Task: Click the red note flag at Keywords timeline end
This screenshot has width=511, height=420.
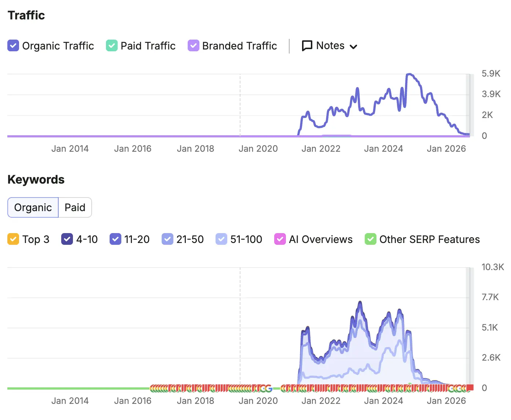Action: click(470, 387)
